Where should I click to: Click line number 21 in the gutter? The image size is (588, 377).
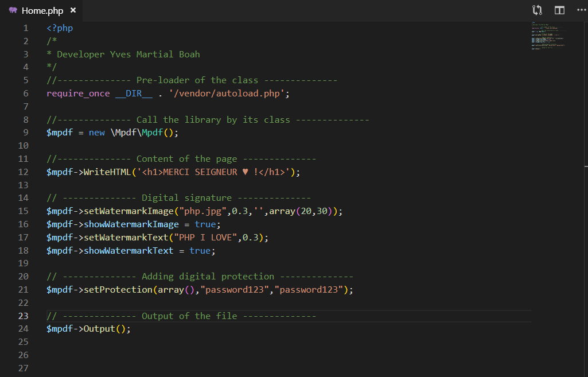tap(24, 290)
